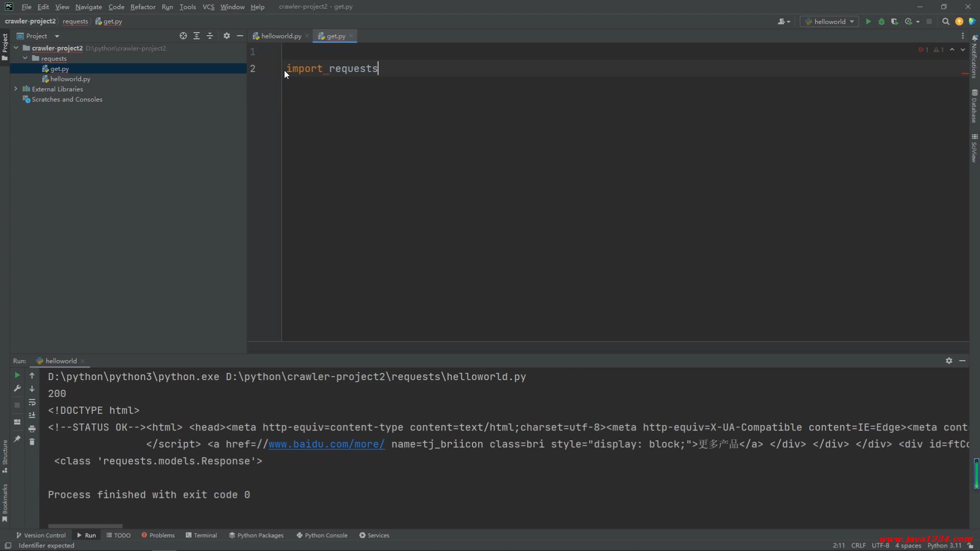Open the Refactor menu
The width and height of the screenshot is (980, 551).
pos(143,7)
